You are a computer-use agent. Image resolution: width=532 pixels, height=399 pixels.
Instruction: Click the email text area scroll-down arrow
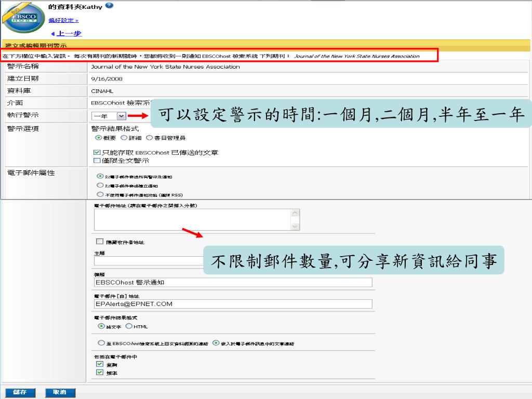pos(295,227)
